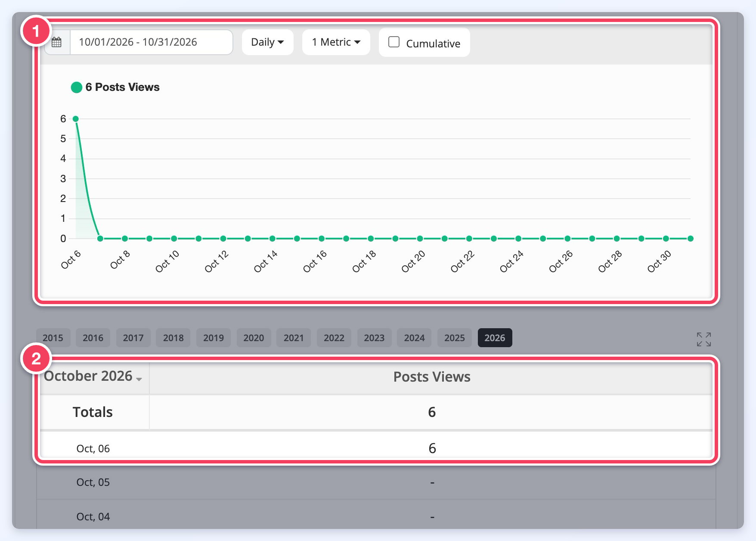
Task: Select the Oct, 06 table row label
Action: (93, 449)
